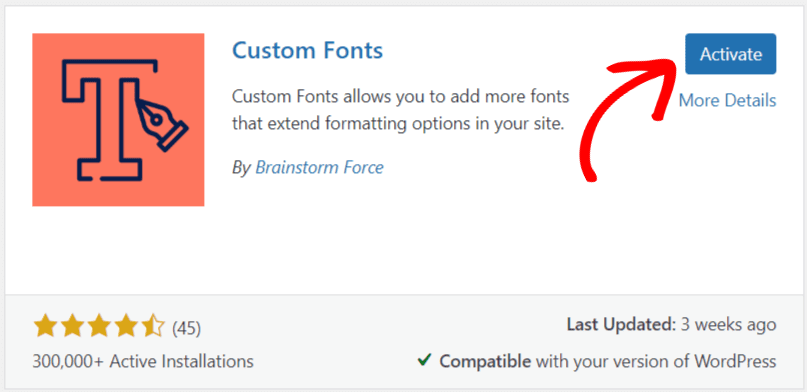Select the 300,000+ Active Installations text
Screen dimensions: 807x392
click(143, 361)
